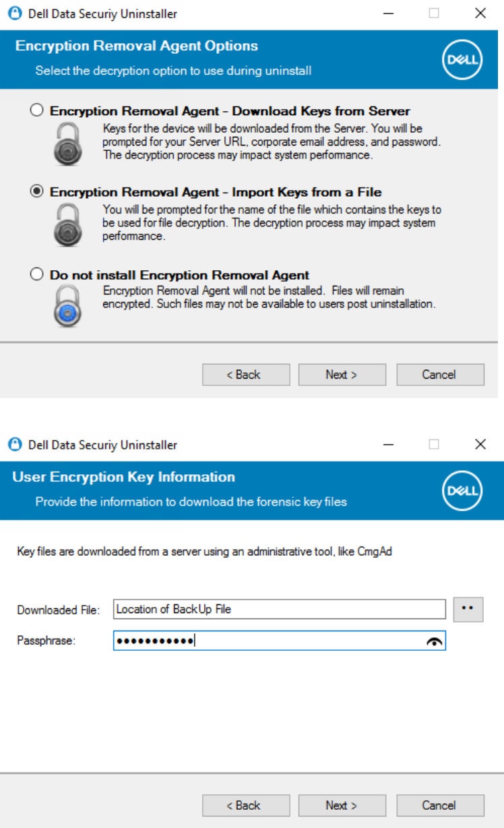
Task: Cancel the Encryption Removal Agent Options dialog
Action: coord(440,375)
